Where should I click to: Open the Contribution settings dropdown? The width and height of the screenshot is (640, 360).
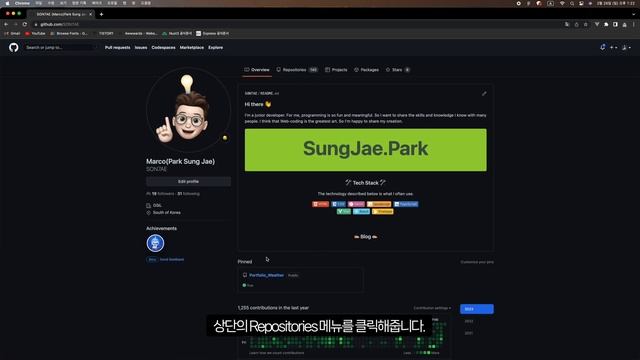click(x=432, y=308)
